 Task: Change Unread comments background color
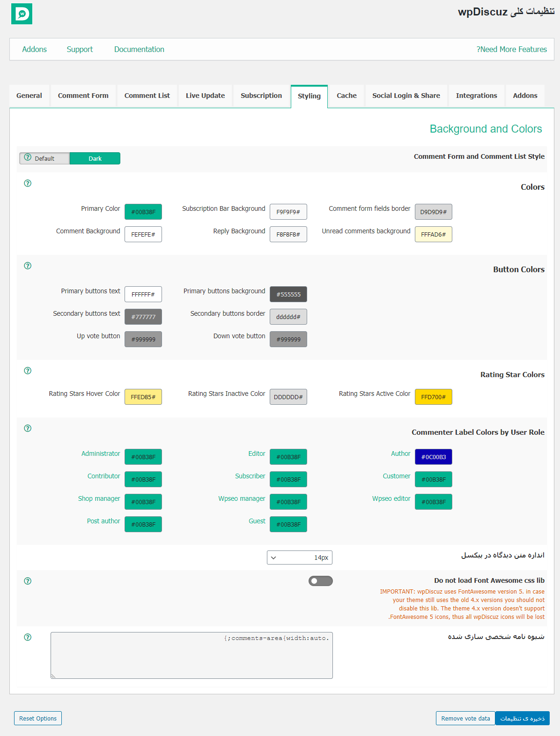434,234
